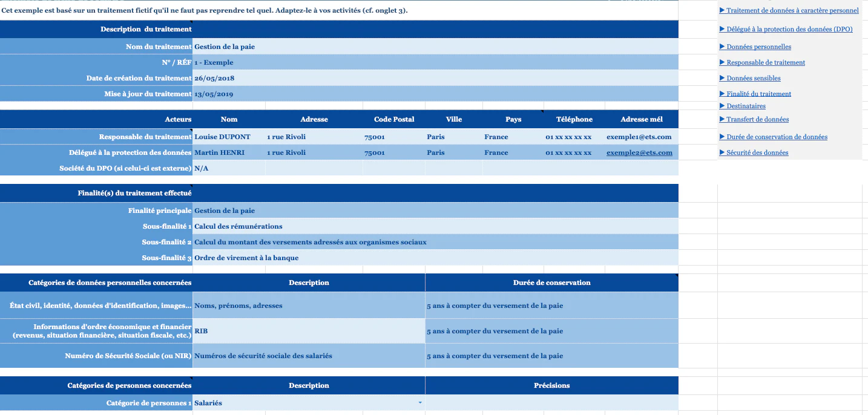This screenshot has height=415, width=868.
Task: Click the name cell Louise DUPONT
Action: point(229,137)
